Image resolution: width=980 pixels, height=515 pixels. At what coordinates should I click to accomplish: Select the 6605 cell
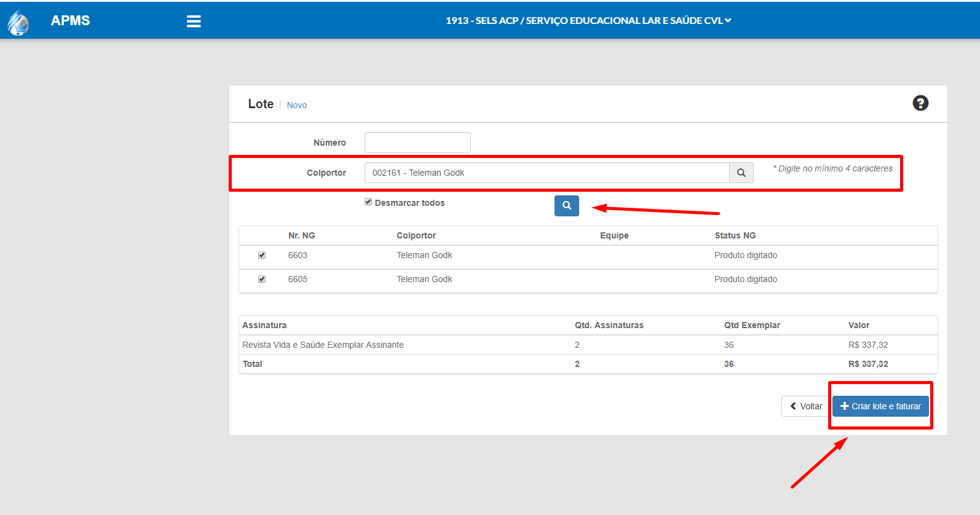click(x=298, y=279)
